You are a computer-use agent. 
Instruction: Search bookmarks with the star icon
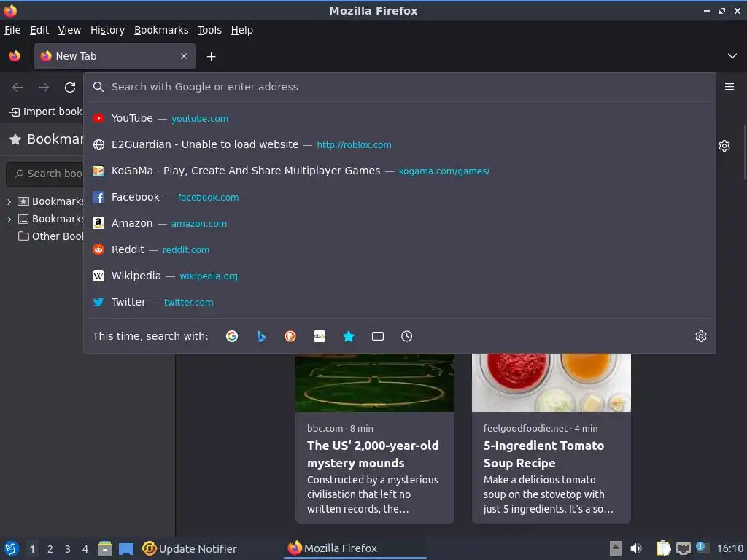point(349,336)
